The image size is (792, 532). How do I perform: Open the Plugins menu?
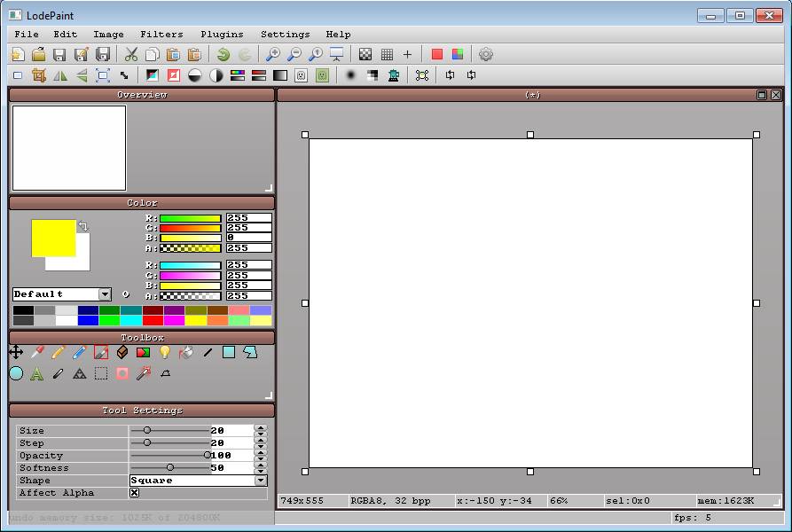pos(222,34)
